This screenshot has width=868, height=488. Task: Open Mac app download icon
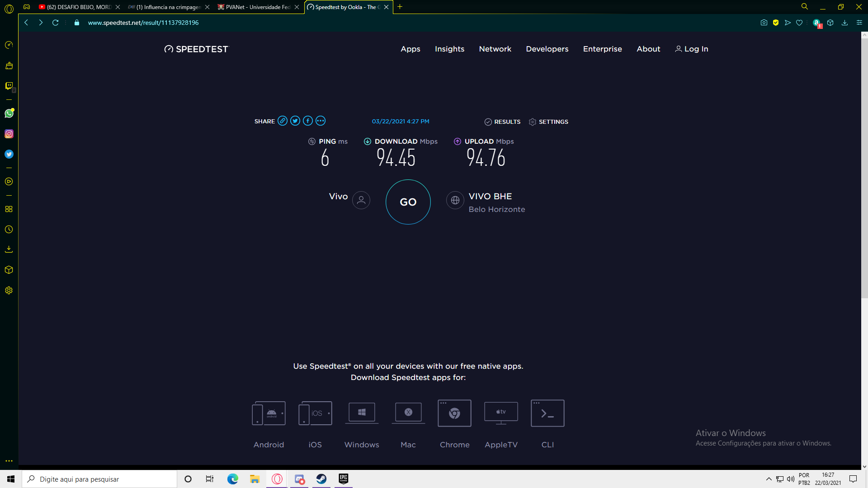click(408, 413)
